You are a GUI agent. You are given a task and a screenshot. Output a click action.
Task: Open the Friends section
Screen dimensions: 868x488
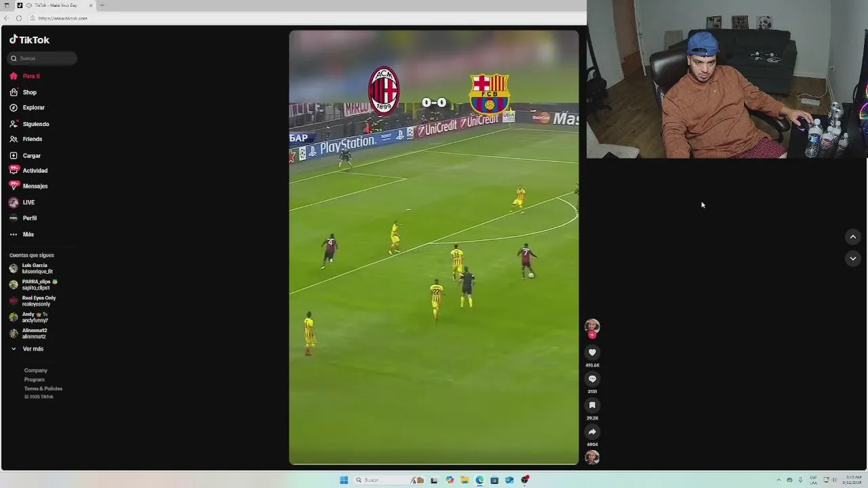point(26,139)
